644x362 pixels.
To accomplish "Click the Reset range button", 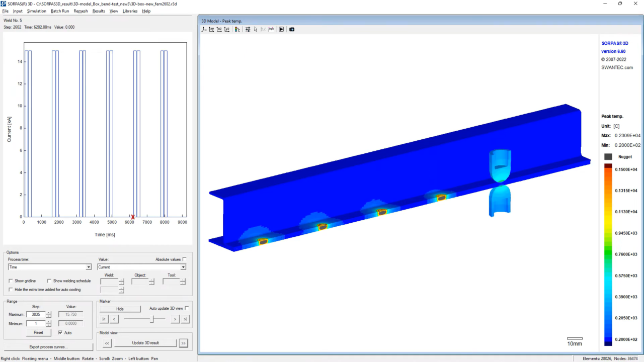I will [38, 332].
